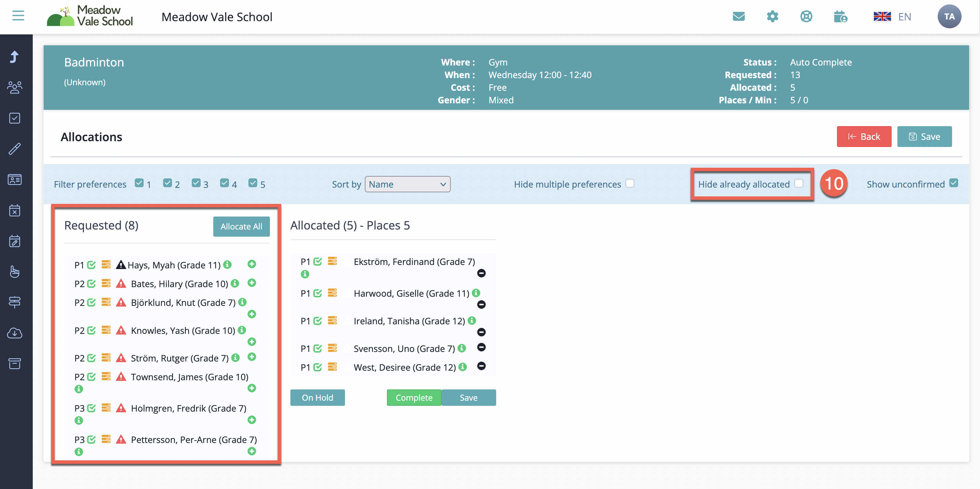Click the up-arrow icon in sidebar
Screen dimensions: 980x489
click(14, 57)
